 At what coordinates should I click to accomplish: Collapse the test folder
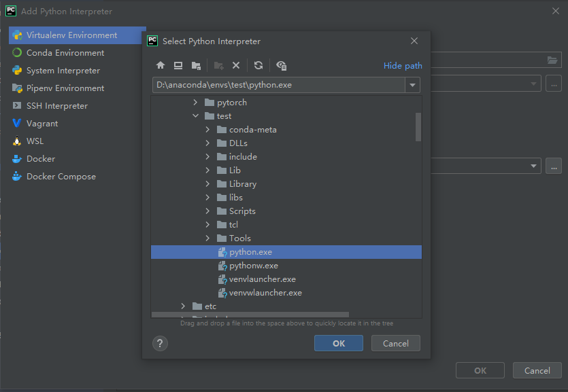point(196,115)
